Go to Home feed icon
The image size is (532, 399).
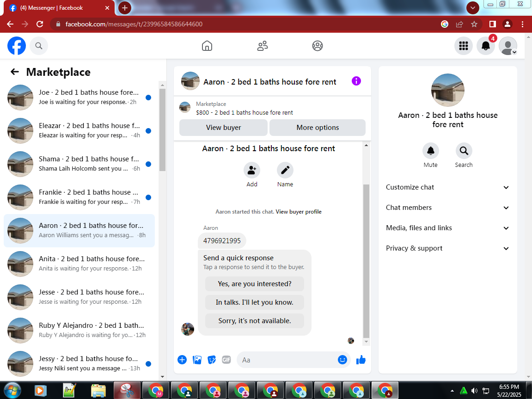207,46
